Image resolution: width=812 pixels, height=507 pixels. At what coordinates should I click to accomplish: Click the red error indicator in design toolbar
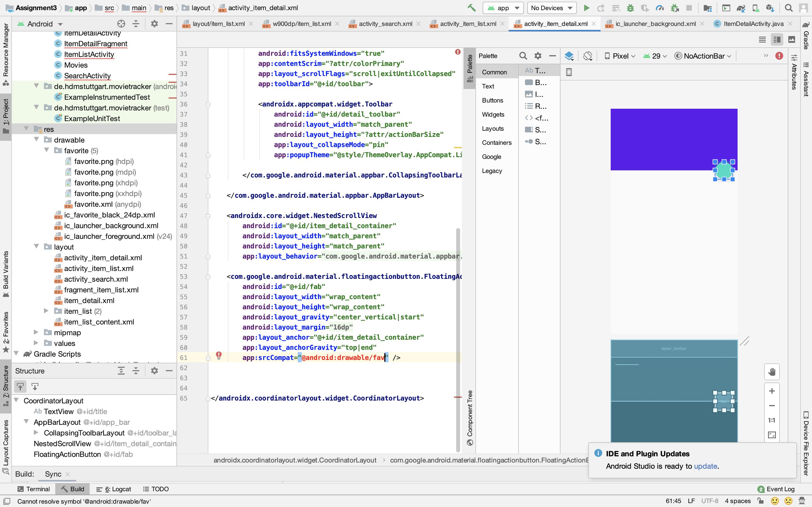779,56
